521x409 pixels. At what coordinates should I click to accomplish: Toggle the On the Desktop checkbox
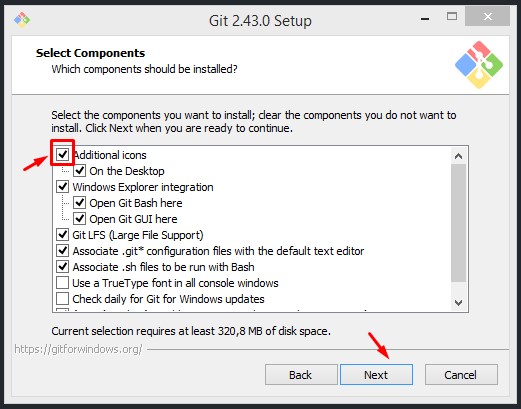79,171
